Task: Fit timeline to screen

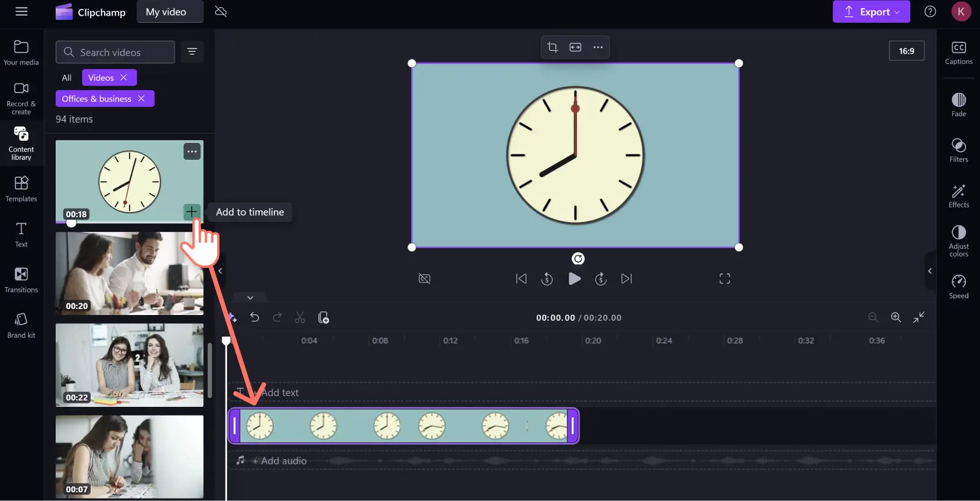Action: tap(918, 317)
